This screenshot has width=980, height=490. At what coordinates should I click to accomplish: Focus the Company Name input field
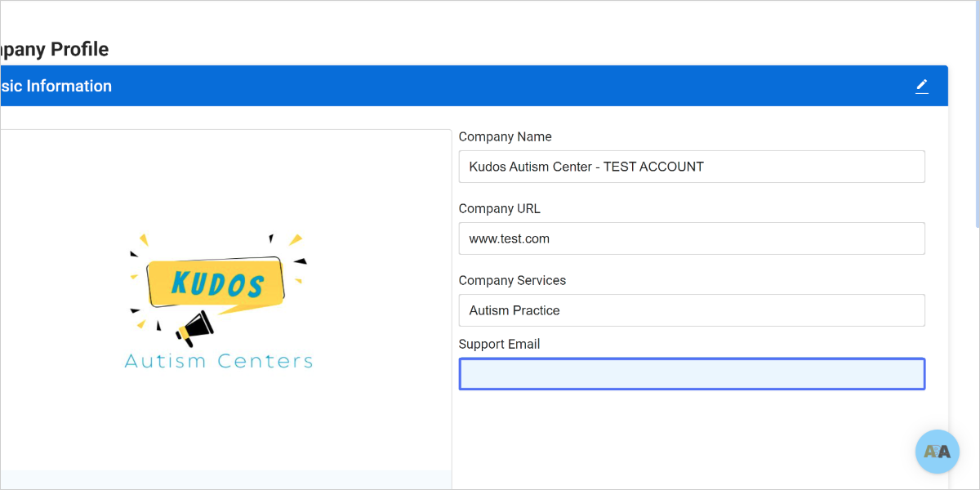coord(692,166)
